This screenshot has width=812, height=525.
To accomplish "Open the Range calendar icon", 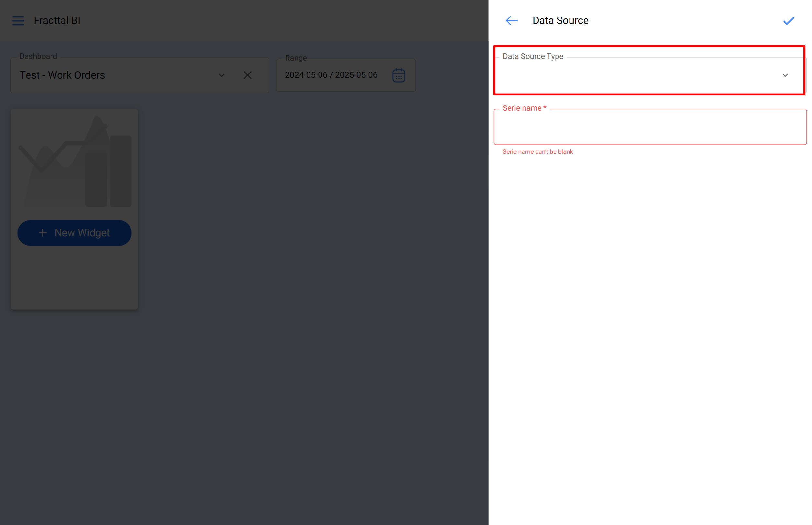I will click(x=398, y=75).
